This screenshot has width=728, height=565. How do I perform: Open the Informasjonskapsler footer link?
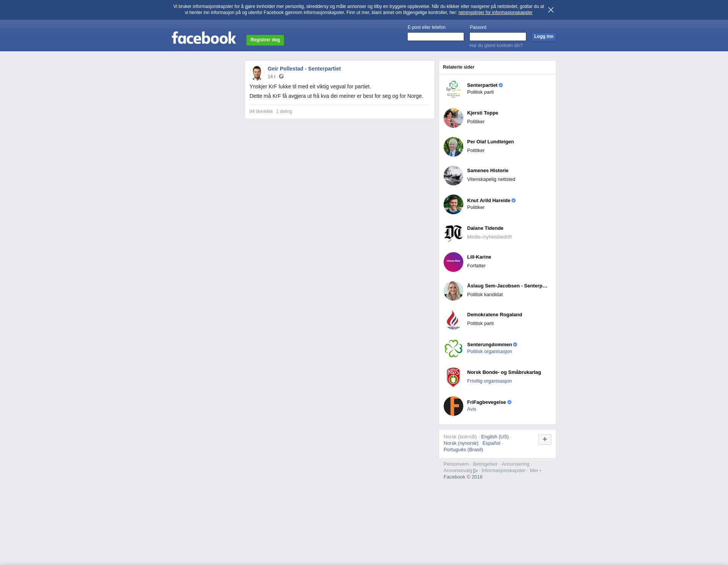(x=504, y=471)
